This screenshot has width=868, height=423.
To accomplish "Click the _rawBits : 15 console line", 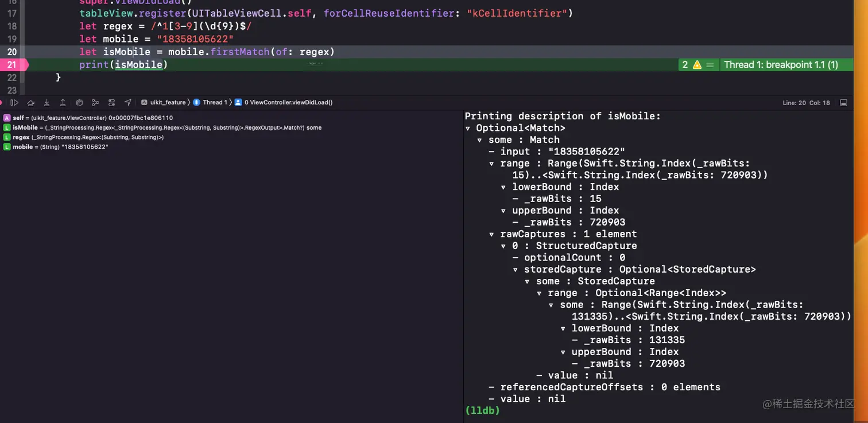I will [x=556, y=199].
